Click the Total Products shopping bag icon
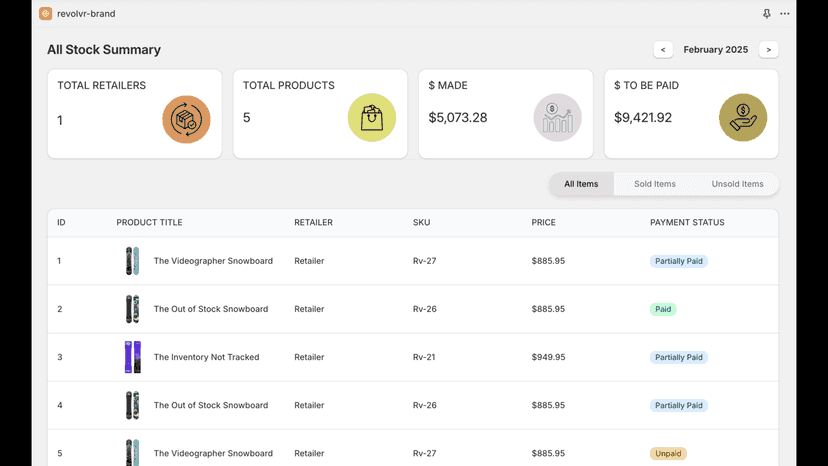Viewport: 828px width, 466px height. (372, 117)
